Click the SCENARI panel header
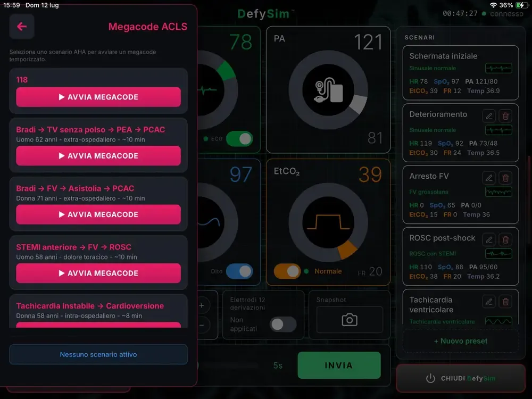The width and height of the screenshot is (532, 399). (x=419, y=37)
